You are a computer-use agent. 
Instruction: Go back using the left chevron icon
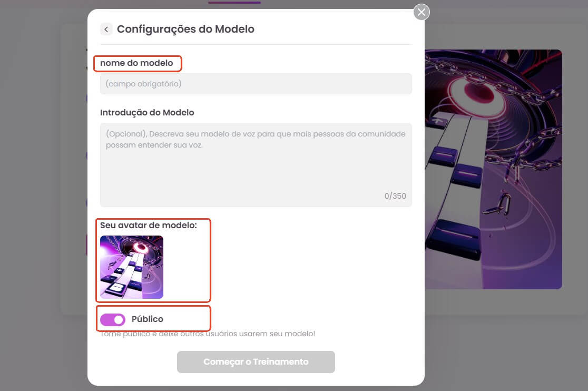106,29
